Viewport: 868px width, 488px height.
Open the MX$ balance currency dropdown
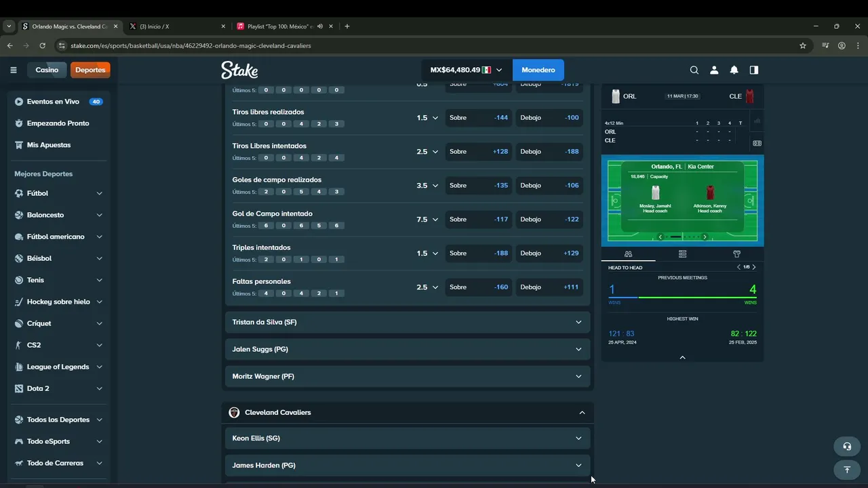coord(467,70)
